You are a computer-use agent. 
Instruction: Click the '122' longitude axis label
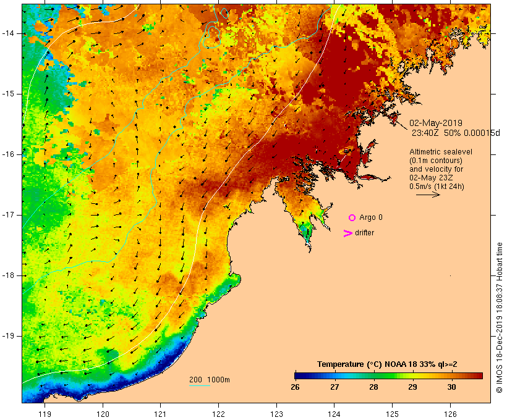219,414
